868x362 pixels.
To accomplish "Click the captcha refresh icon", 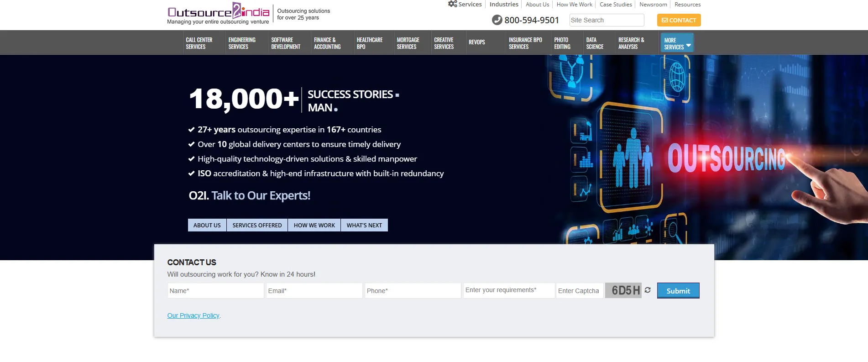I will click(648, 290).
